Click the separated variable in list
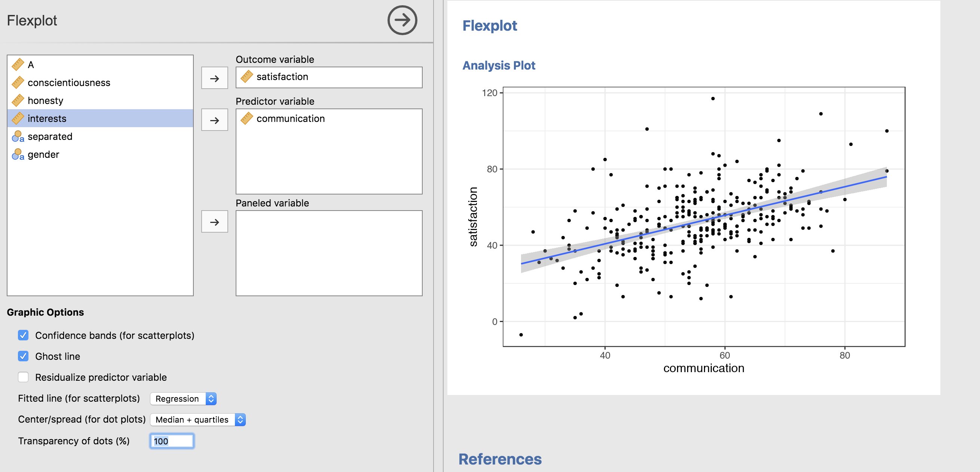 (50, 136)
